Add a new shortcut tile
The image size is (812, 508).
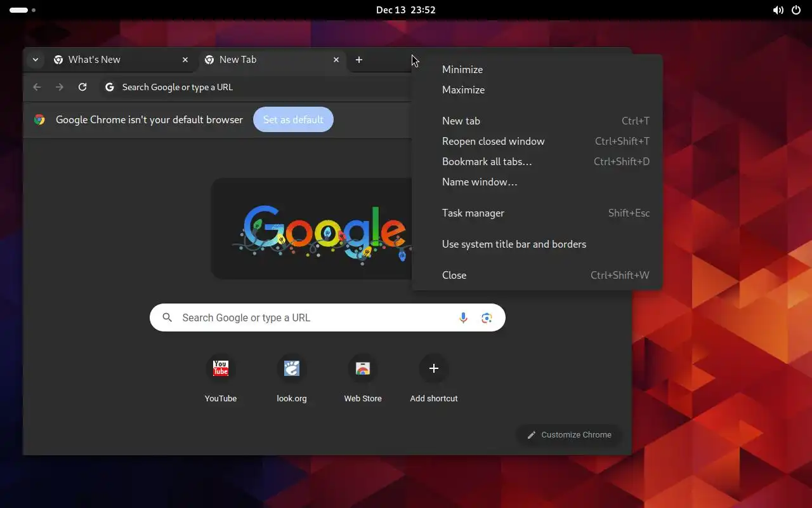tap(434, 379)
